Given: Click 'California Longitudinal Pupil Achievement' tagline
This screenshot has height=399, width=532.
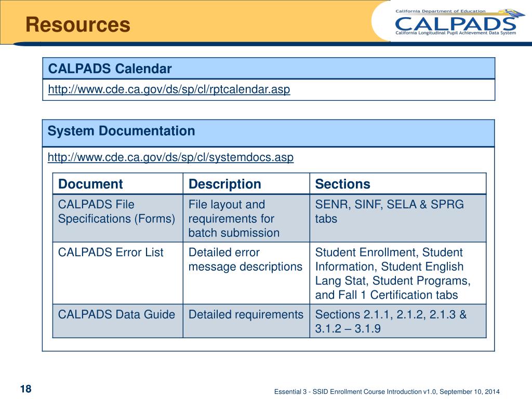Looking at the screenshot, I should pyautogui.click(x=456, y=33).
